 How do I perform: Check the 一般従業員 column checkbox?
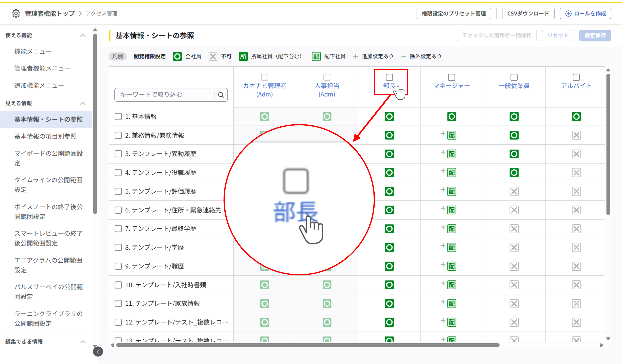(x=514, y=77)
